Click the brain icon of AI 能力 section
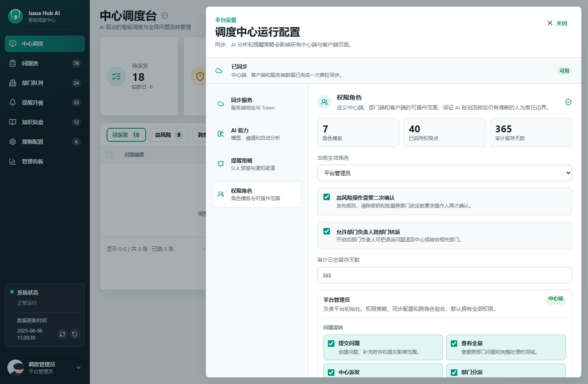 (x=220, y=134)
